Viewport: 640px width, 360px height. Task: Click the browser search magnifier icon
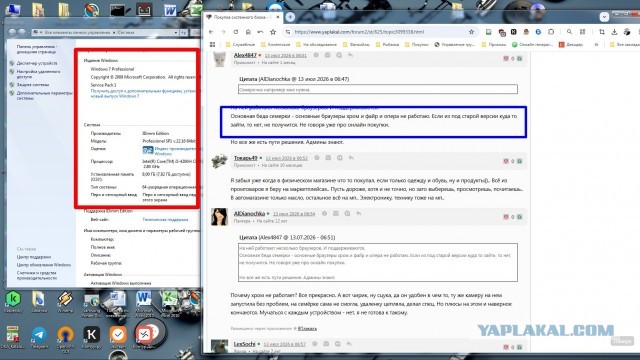(x=569, y=32)
